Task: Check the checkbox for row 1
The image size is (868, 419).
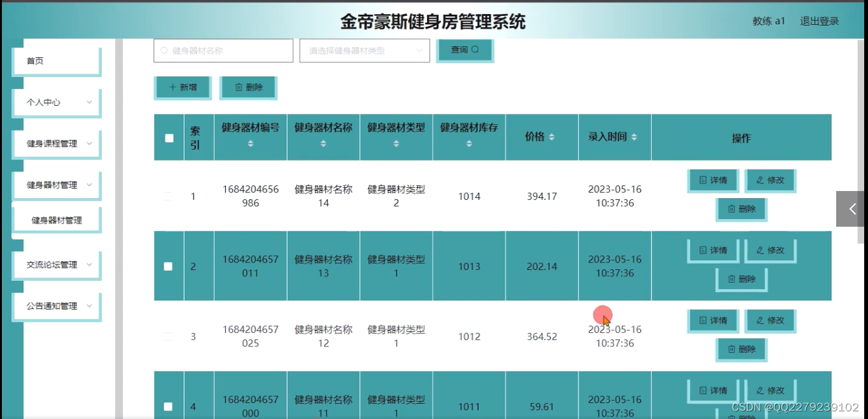Action: coord(168,196)
